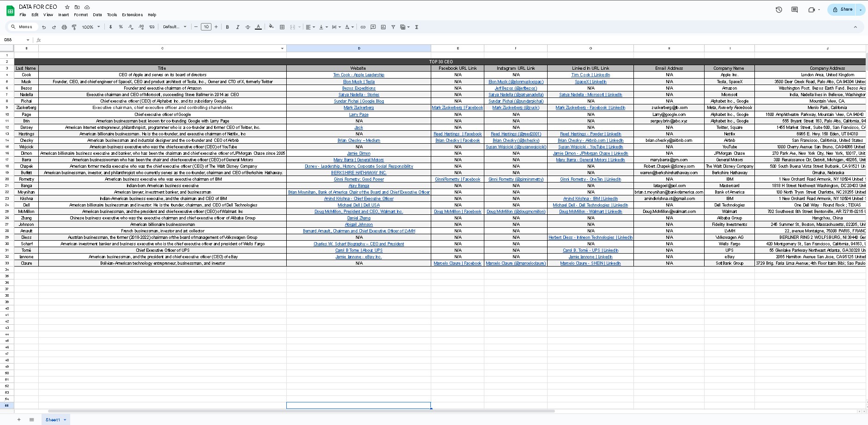Format as currency with dollar icon
Image resolution: width=868 pixels, height=425 pixels.
tap(111, 27)
